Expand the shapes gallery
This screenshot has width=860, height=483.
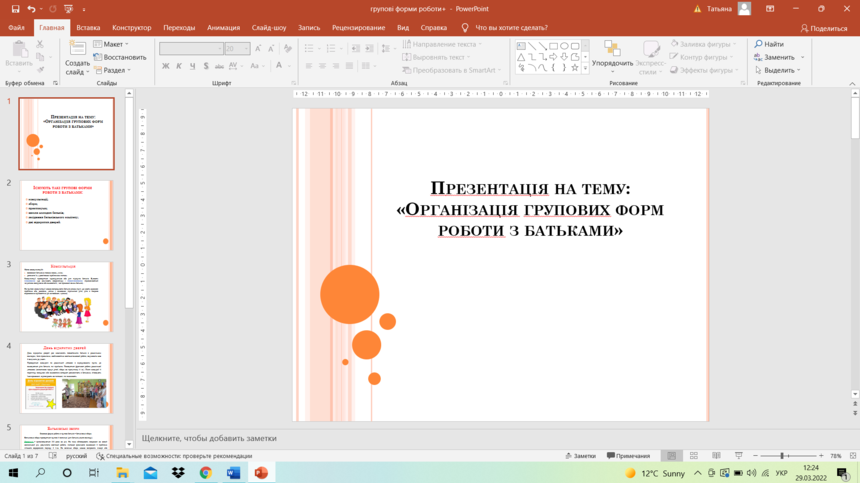pos(585,69)
